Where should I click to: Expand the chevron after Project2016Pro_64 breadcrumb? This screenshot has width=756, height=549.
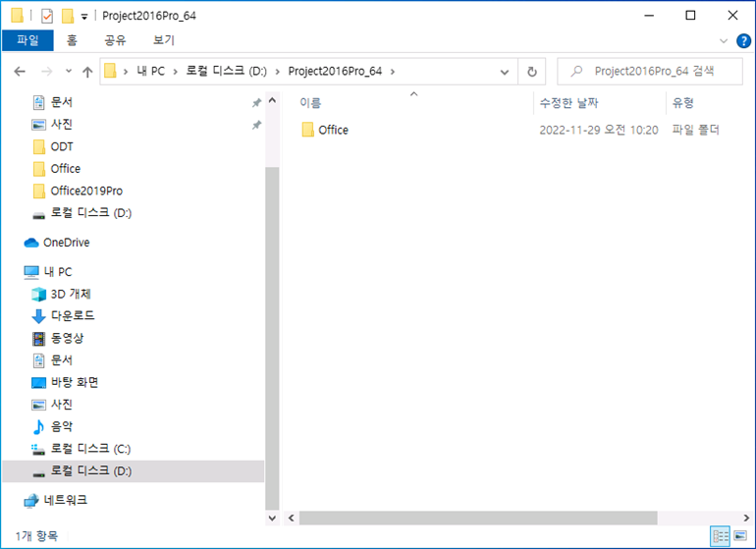(x=393, y=72)
